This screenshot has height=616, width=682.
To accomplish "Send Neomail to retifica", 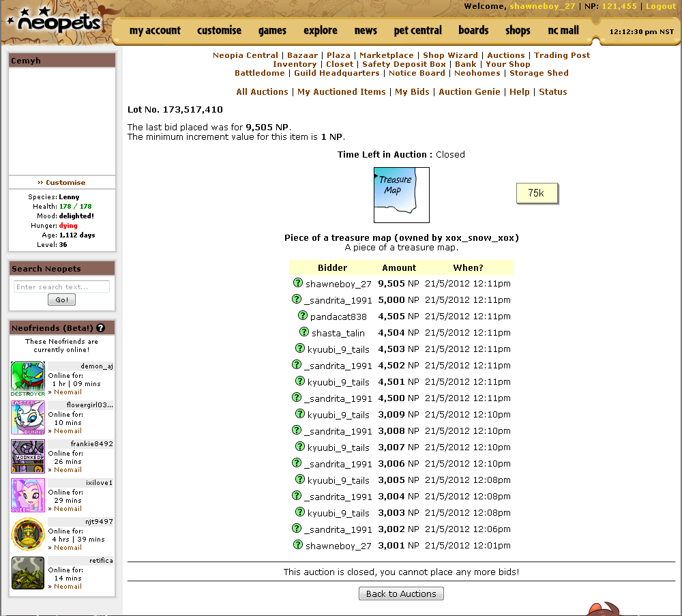I will click(68, 587).
